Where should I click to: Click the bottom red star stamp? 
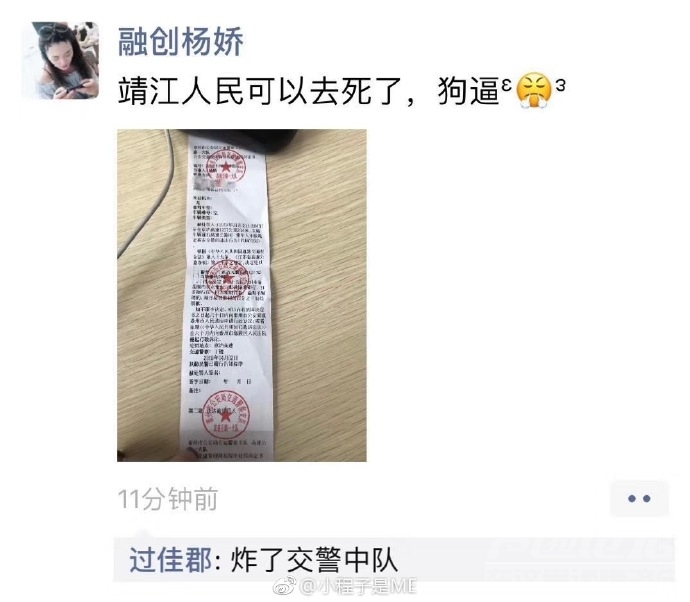(226, 414)
